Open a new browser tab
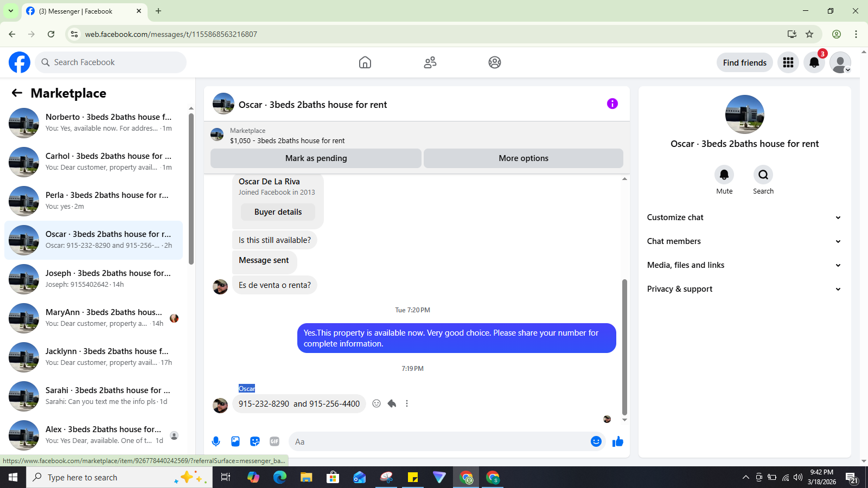This screenshot has height=488, width=868. 158,11
